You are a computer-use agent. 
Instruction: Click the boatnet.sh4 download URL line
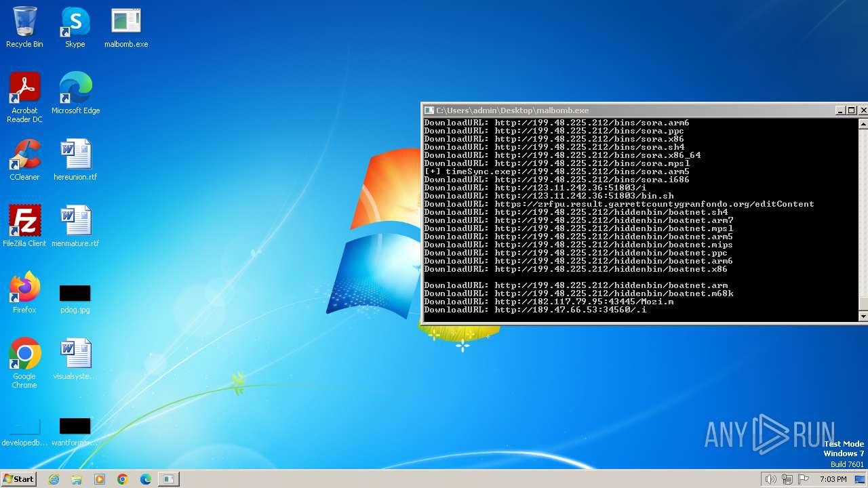(576, 212)
